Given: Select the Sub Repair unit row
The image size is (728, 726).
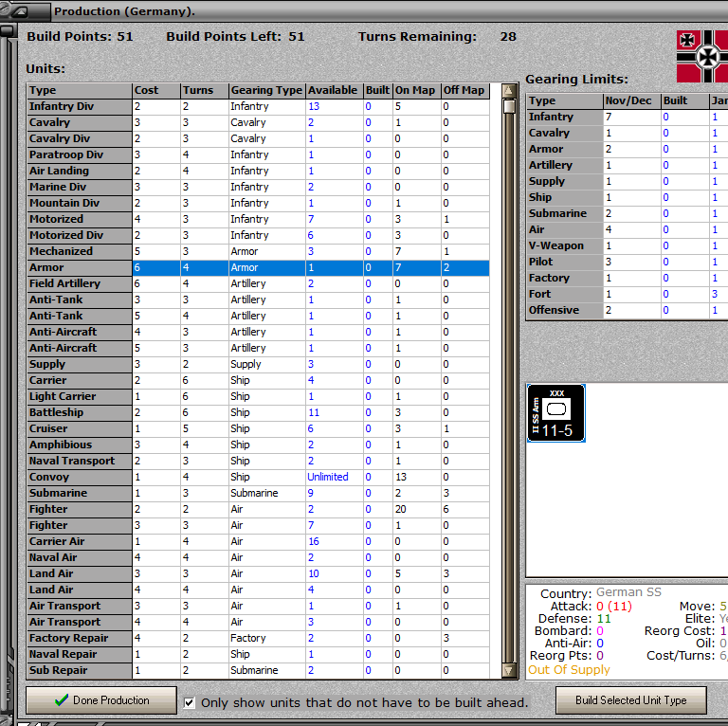Looking at the screenshot, I should (x=258, y=670).
